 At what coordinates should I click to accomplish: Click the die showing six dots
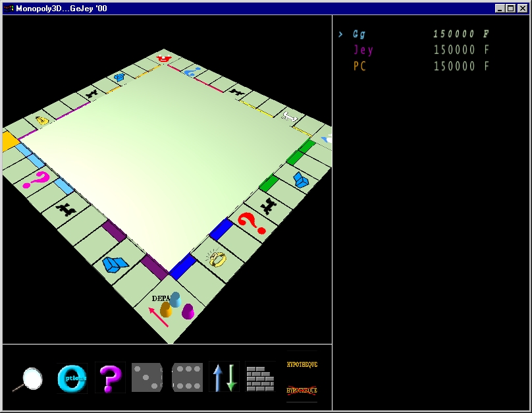tap(187, 377)
